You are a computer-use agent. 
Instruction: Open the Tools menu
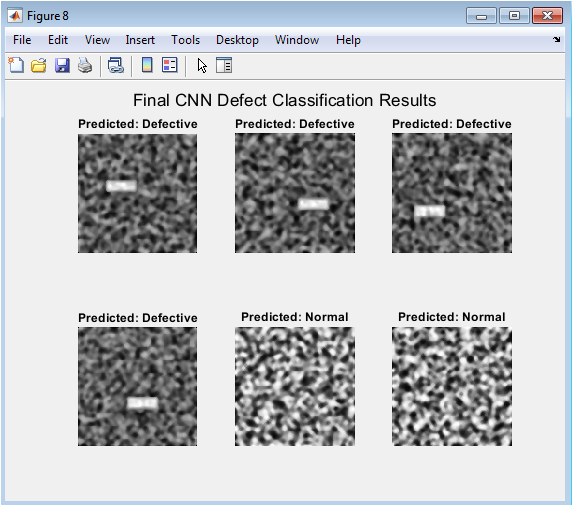click(186, 40)
